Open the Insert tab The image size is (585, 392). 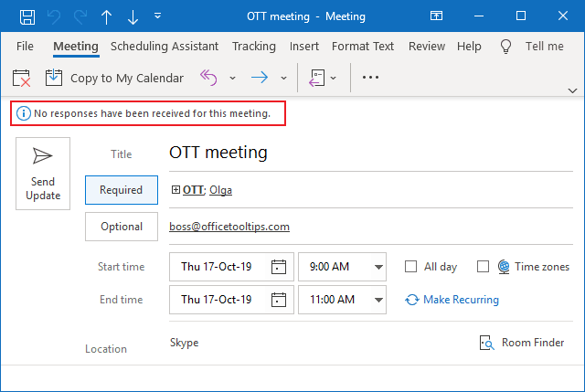pos(304,47)
